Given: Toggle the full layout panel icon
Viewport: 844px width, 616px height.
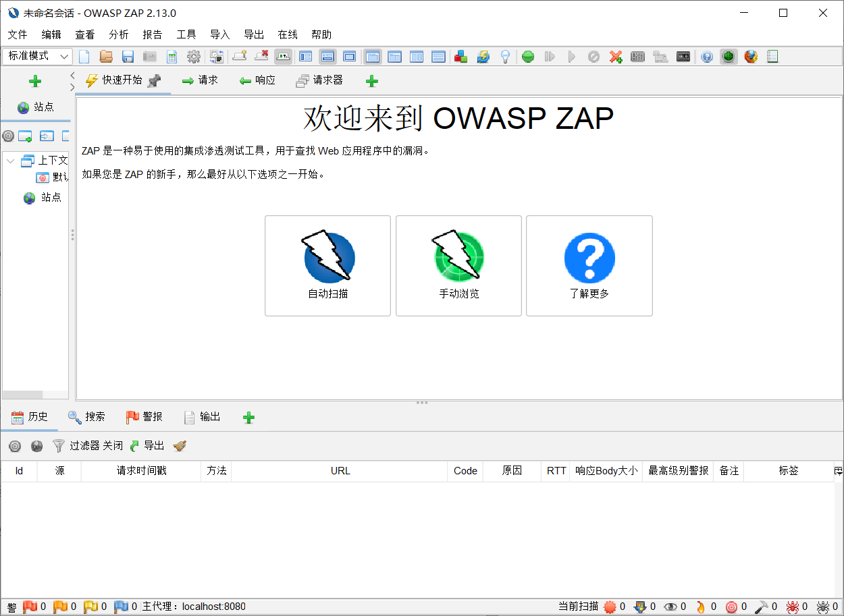Looking at the screenshot, I should (x=349, y=57).
